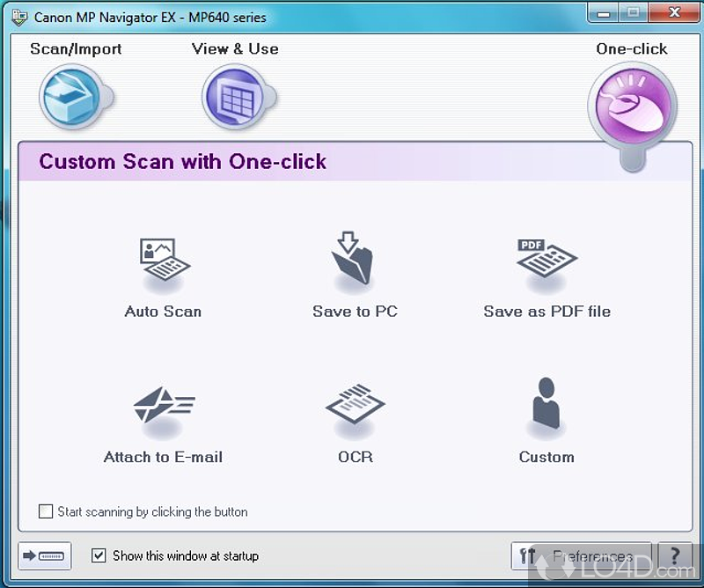
Task: Click the OCR label text
Action: [356, 457]
